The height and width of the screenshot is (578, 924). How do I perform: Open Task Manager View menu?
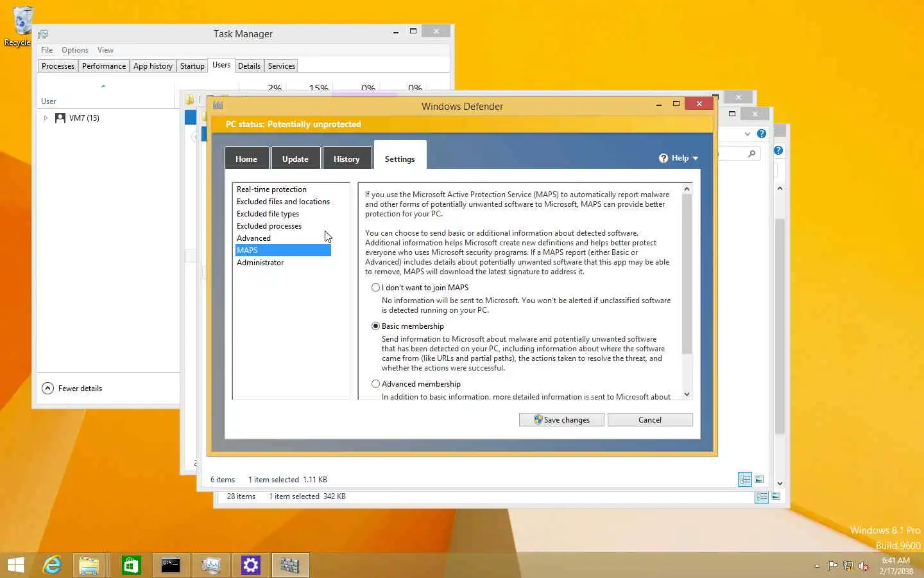(x=105, y=50)
